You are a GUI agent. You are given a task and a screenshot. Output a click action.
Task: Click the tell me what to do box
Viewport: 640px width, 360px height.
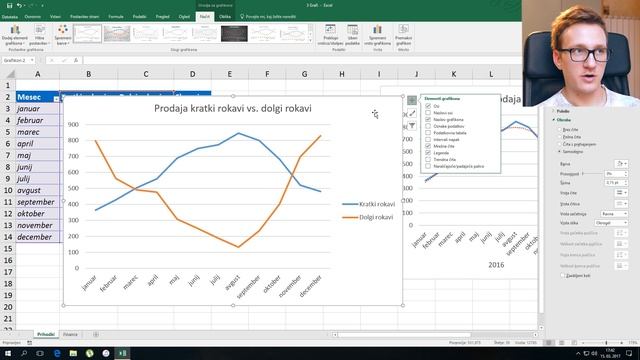click(x=268, y=17)
